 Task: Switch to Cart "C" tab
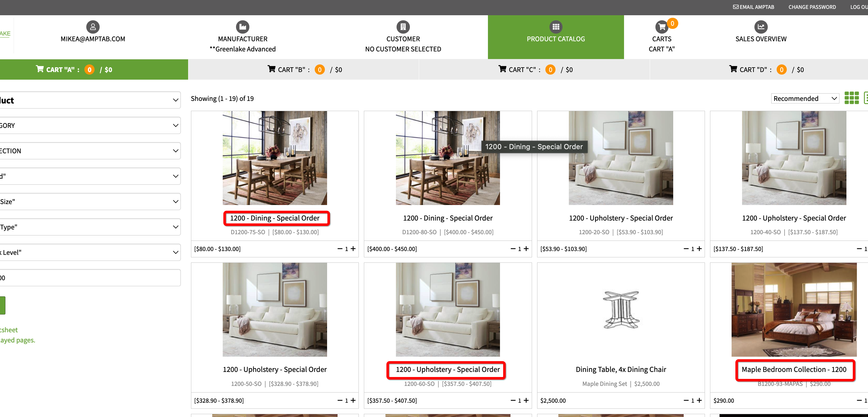pyautogui.click(x=534, y=69)
